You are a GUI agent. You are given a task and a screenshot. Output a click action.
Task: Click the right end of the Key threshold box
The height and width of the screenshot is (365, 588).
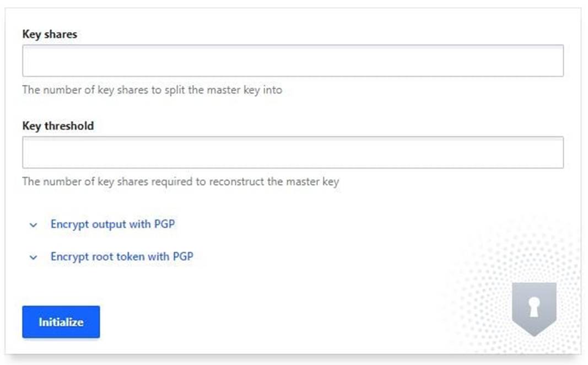pyautogui.click(x=554, y=152)
